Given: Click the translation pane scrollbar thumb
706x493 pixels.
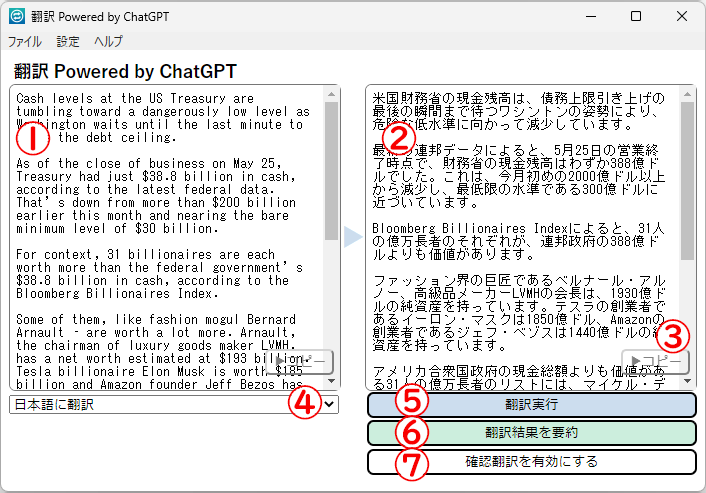Looking at the screenshot, I should pyautogui.click(x=687, y=180).
